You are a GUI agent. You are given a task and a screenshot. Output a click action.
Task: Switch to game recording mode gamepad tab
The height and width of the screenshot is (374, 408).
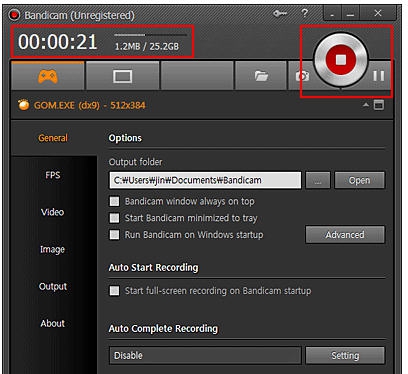coord(48,76)
